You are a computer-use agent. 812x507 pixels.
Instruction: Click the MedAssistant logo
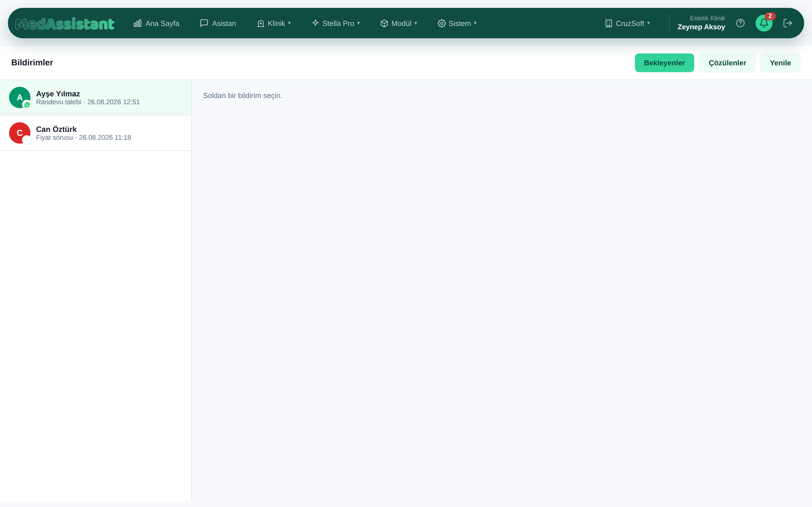tap(65, 24)
